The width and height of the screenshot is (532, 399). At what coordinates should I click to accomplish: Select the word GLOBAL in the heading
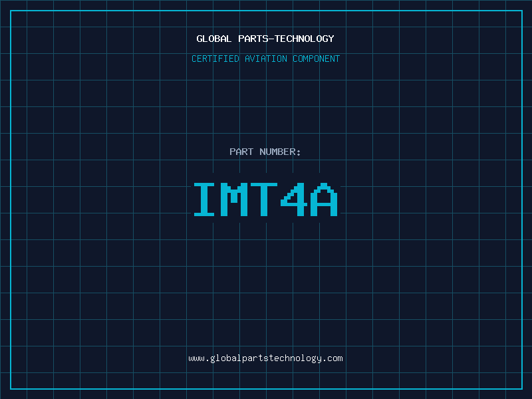tap(214, 39)
